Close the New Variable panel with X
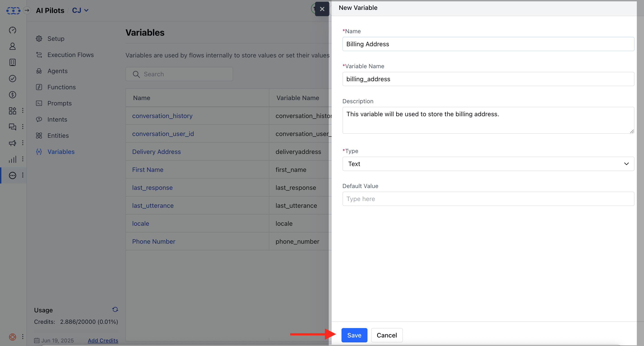644x346 pixels. [322, 9]
